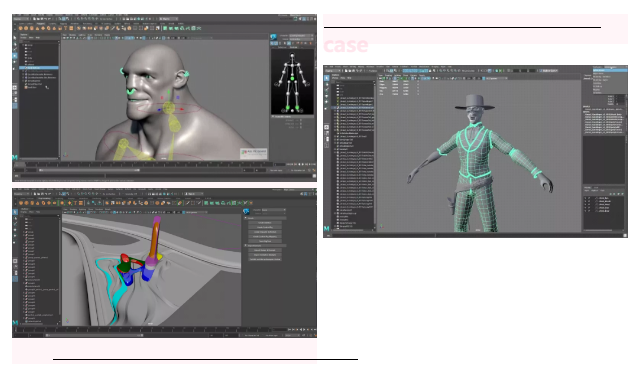Viewport: 640px width, 371px height.
Task: Select highlighted outliner row in top-left window
Action: [x=39, y=68]
